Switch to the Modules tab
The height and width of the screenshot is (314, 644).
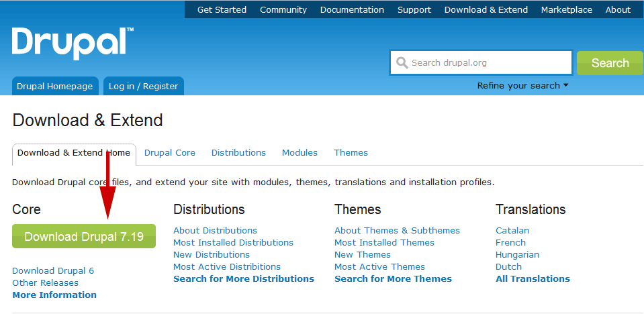click(x=300, y=153)
